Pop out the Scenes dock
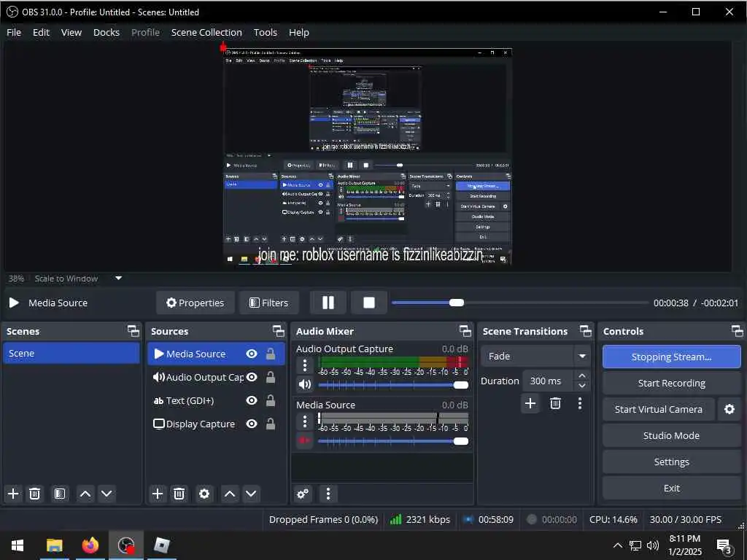 point(133,331)
